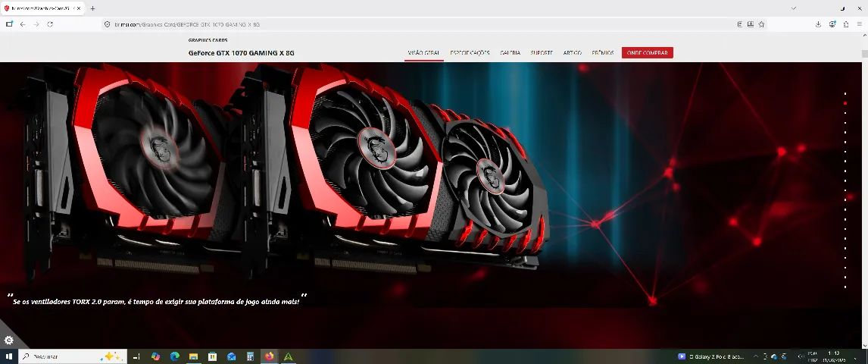The height and width of the screenshot is (364, 868).
Task: Go back to previous page
Action: point(23,24)
